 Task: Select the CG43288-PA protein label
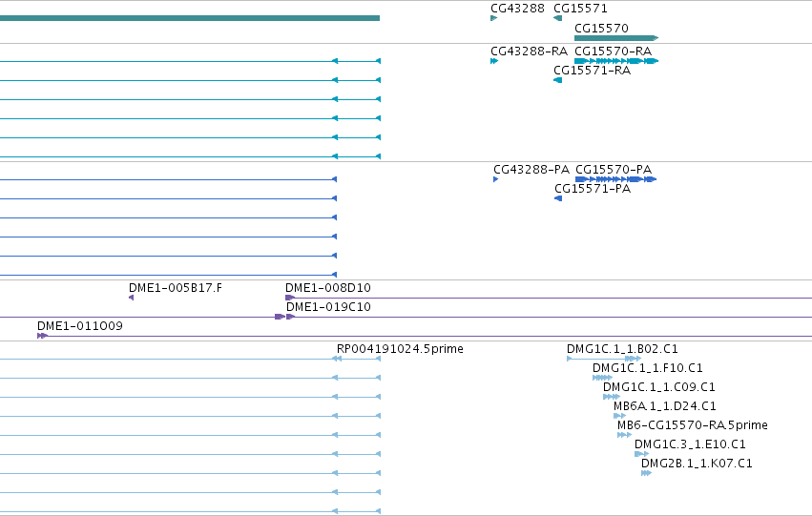pyautogui.click(x=531, y=169)
